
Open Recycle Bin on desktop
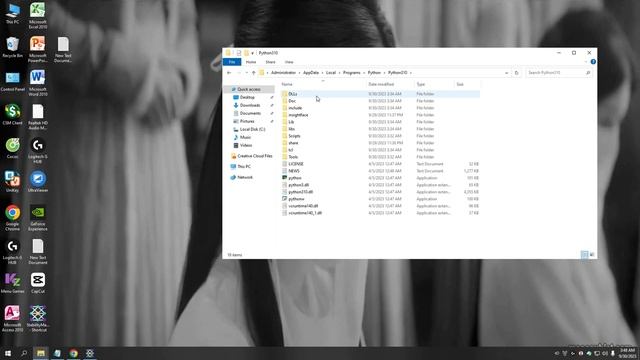tap(12, 47)
